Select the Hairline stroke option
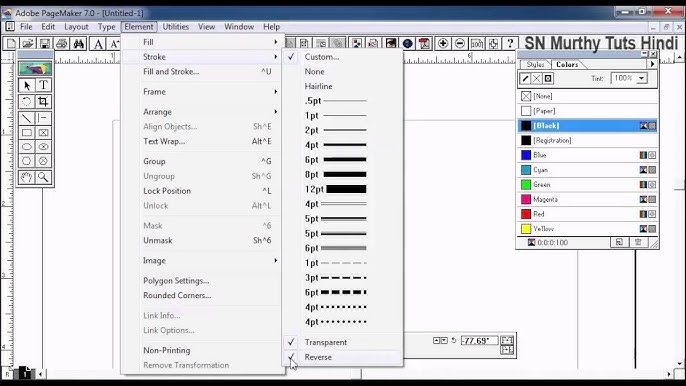Image resolution: width=686 pixels, height=386 pixels. point(343,86)
